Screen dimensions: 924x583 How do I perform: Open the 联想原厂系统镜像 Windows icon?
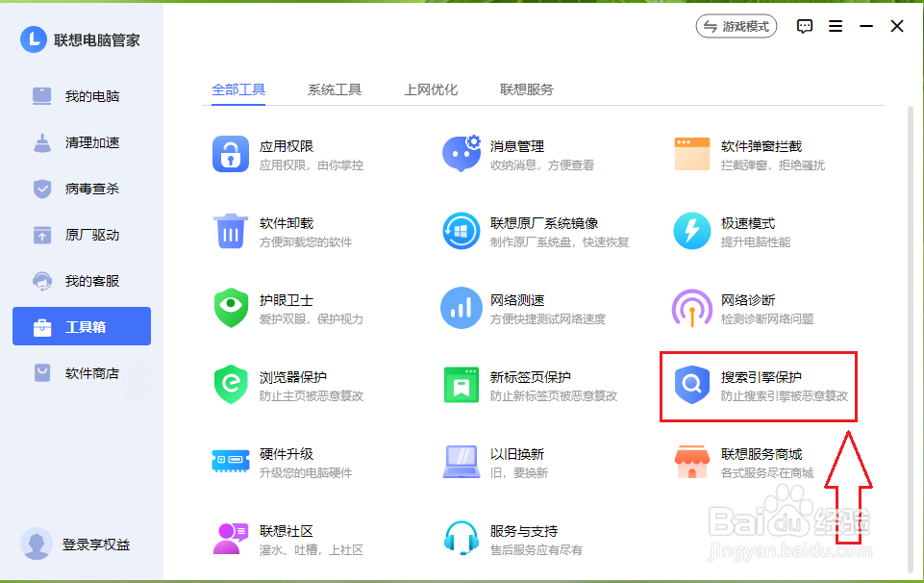pyautogui.click(x=462, y=231)
